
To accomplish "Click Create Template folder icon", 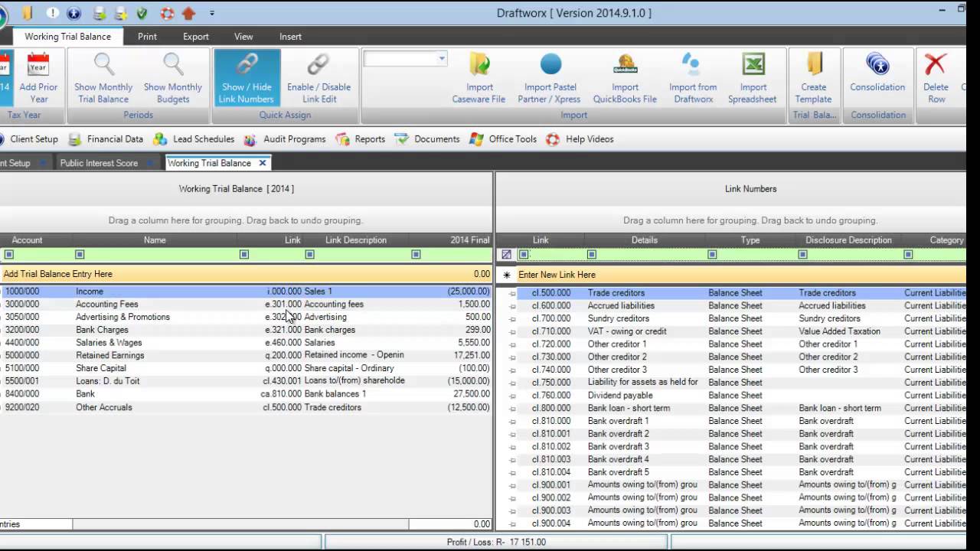I will click(813, 64).
